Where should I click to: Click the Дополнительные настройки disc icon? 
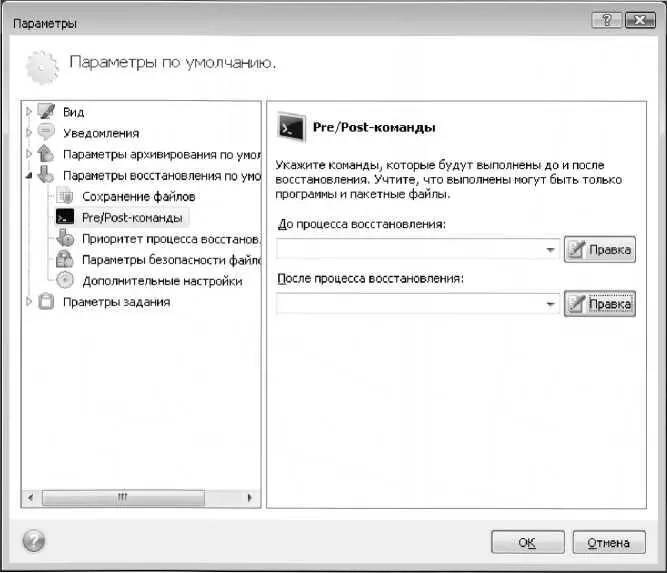coord(66,281)
